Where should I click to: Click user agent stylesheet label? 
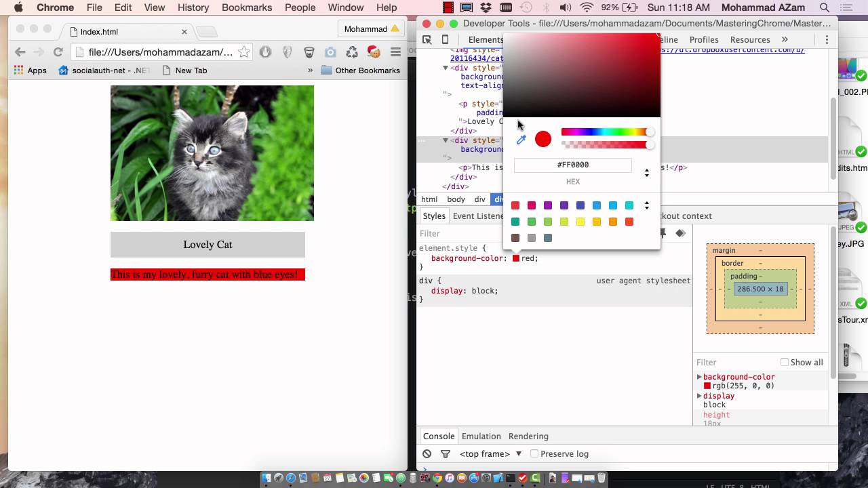pyautogui.click(x=644, y=281)
